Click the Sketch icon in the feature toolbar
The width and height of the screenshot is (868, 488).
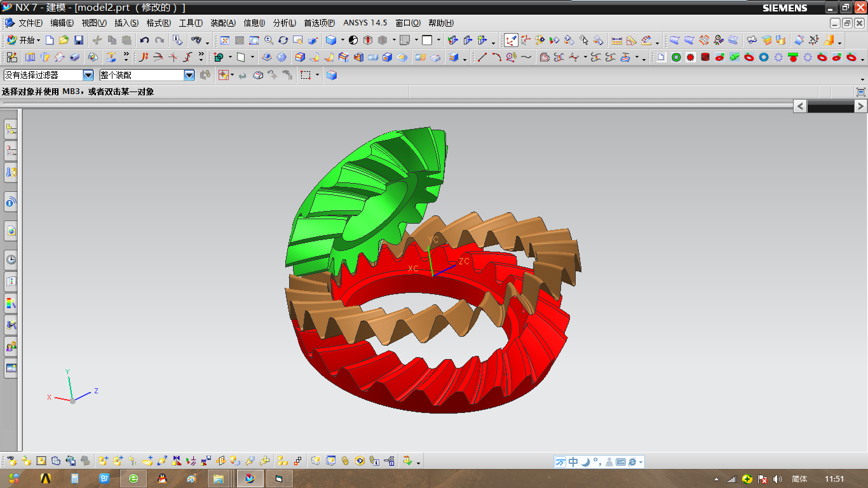(12, 57)
